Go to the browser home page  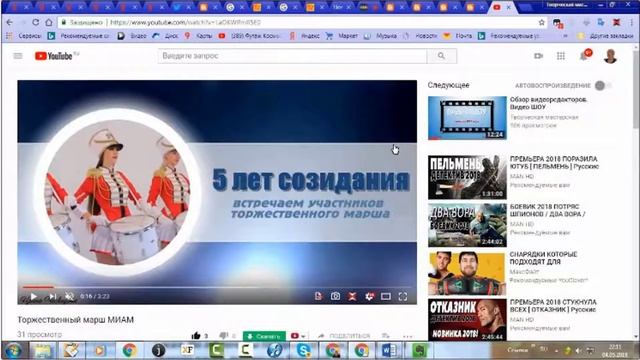point(49,22)
